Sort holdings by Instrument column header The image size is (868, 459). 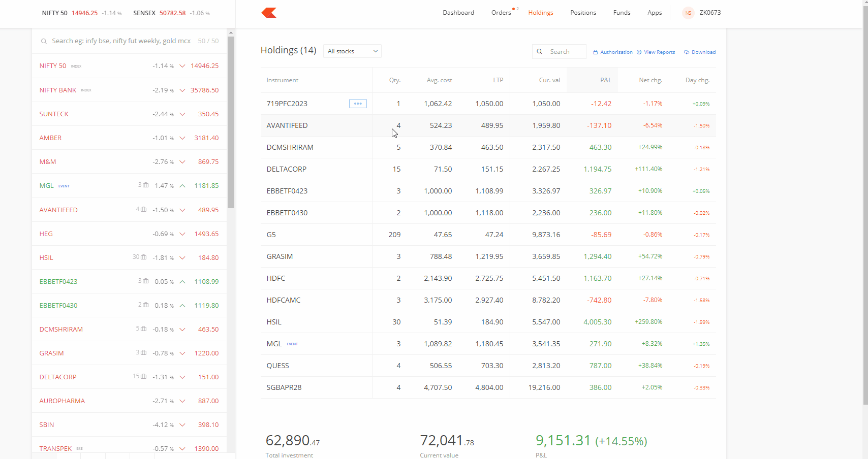[x=283, y=80]
